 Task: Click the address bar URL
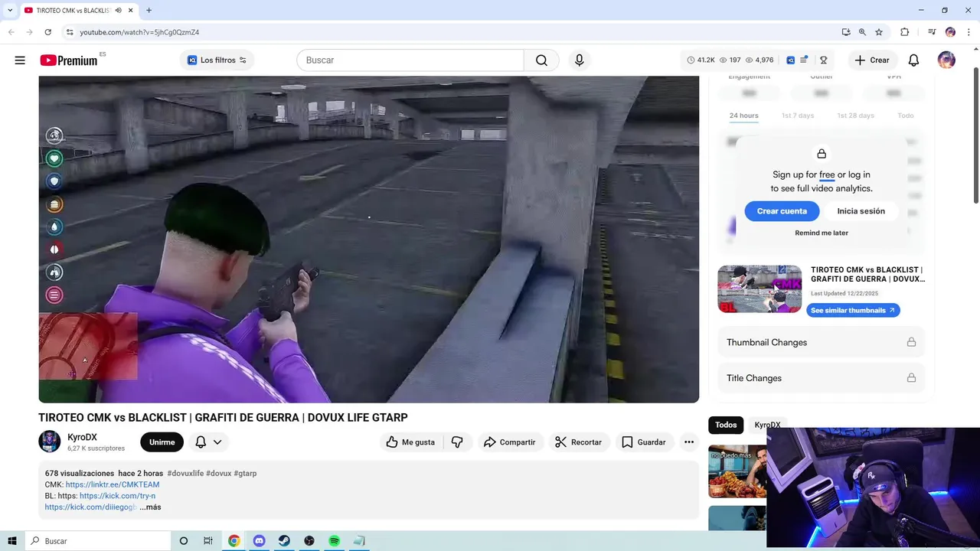(x=139, y=32)
